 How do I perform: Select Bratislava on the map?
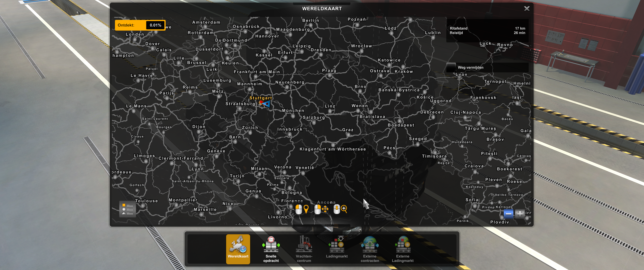pos(373,116)
